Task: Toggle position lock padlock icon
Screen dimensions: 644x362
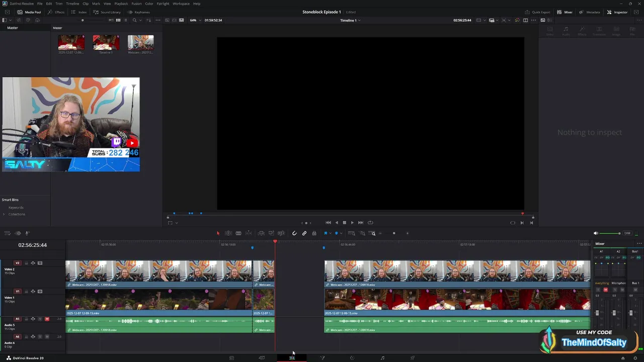Action: (314, 233)
